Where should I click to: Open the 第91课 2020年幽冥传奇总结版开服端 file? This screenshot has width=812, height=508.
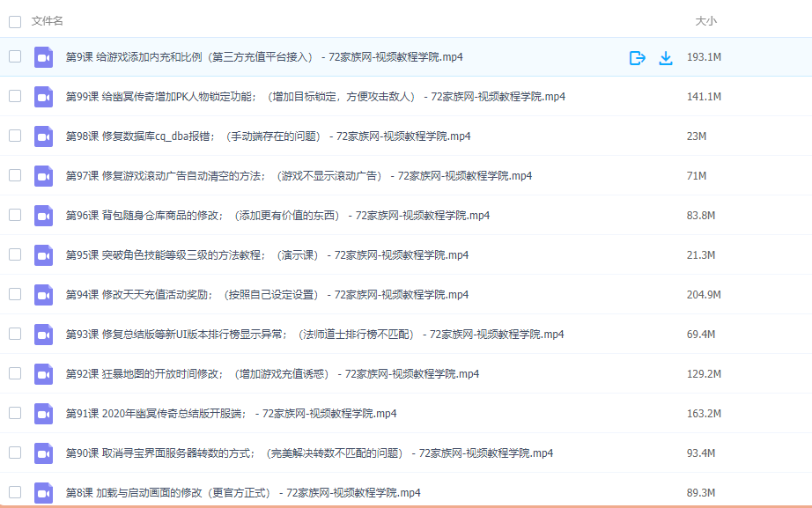coord(231,414)
